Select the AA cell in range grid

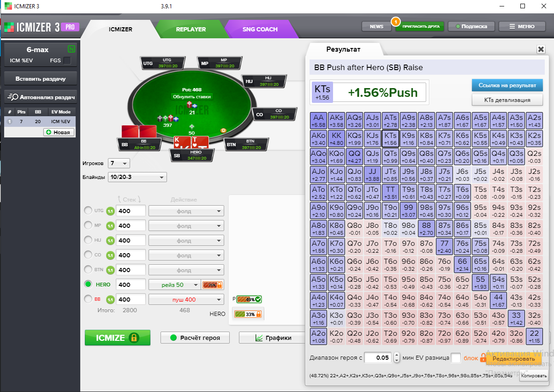tap(318, 120)
